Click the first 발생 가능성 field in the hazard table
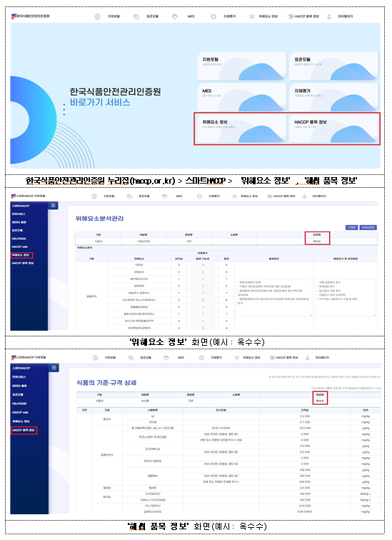The image size is (392, 540). [x=203, y=265]
